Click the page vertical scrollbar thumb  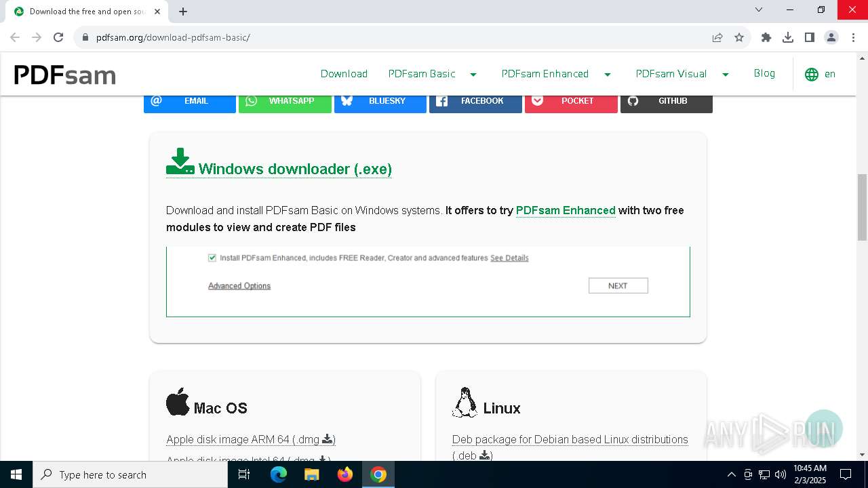tap(862, 207)
